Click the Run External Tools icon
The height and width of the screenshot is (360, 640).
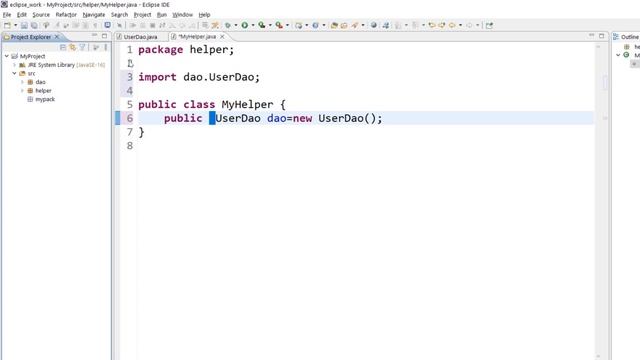tap(279, 25)
